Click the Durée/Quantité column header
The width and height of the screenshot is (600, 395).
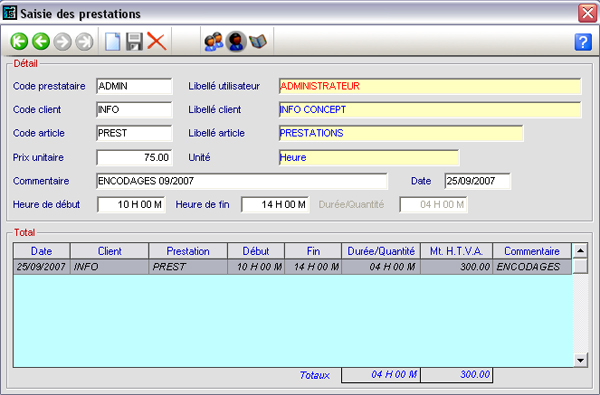pos(381,251)
